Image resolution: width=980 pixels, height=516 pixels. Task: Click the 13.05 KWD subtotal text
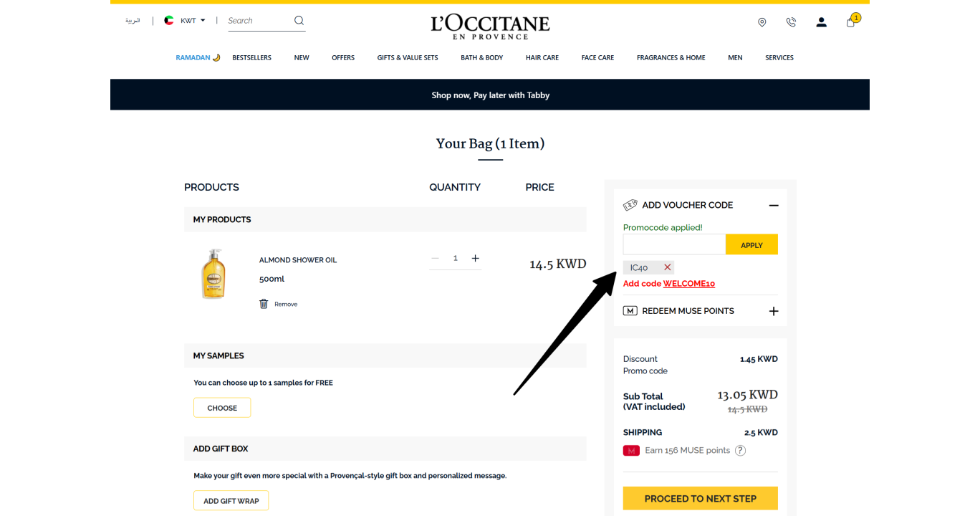[747, 395]
